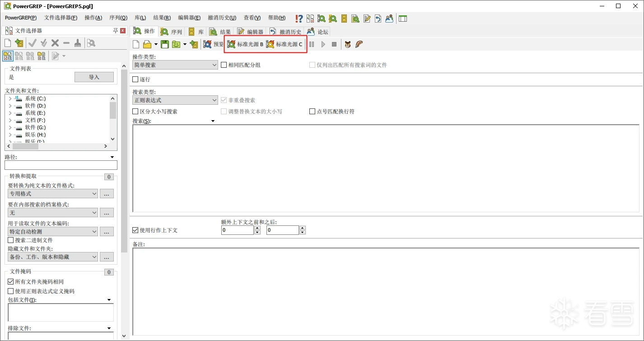Screen dimensions: 644x341
Task: Click the single checkmark include icon
Action: [x=33, y=43]
